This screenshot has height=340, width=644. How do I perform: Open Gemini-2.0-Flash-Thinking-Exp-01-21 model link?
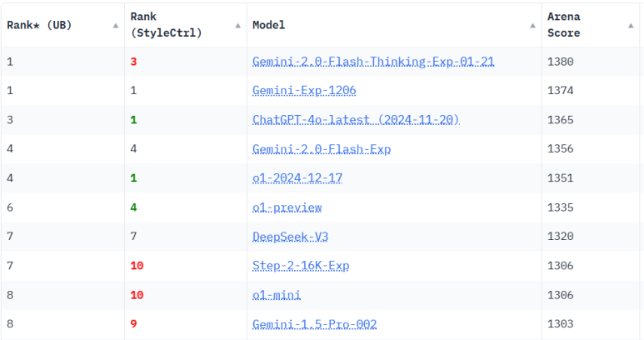(373, 62)
